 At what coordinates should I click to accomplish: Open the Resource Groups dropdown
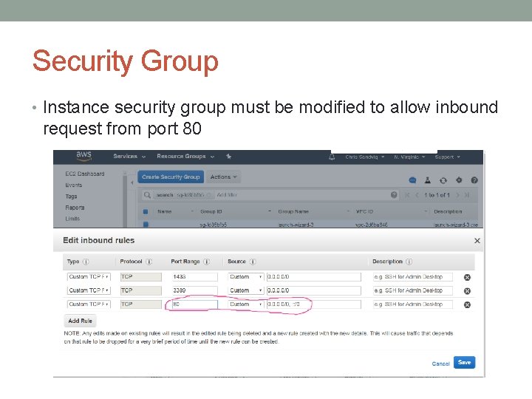pyautogui.click(x=185, y=157)
